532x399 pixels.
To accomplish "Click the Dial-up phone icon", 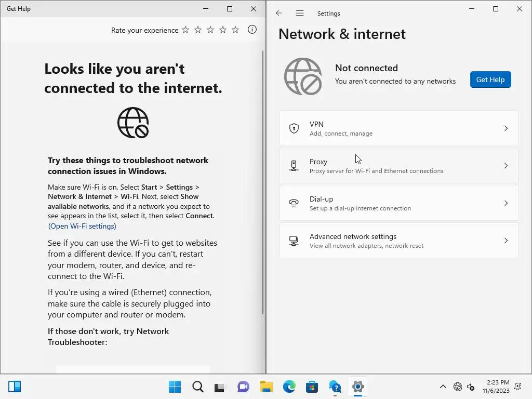I will tap(294, 203).
